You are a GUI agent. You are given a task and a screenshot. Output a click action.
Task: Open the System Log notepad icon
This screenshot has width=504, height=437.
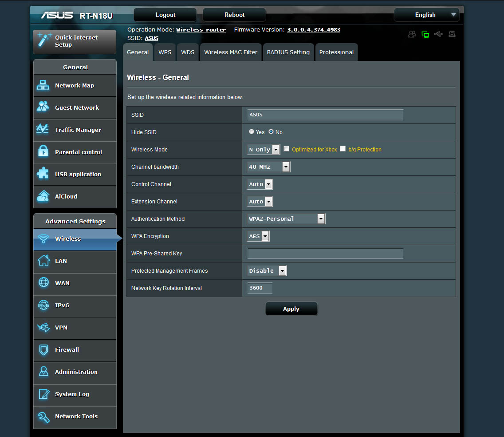coord(44,393)
